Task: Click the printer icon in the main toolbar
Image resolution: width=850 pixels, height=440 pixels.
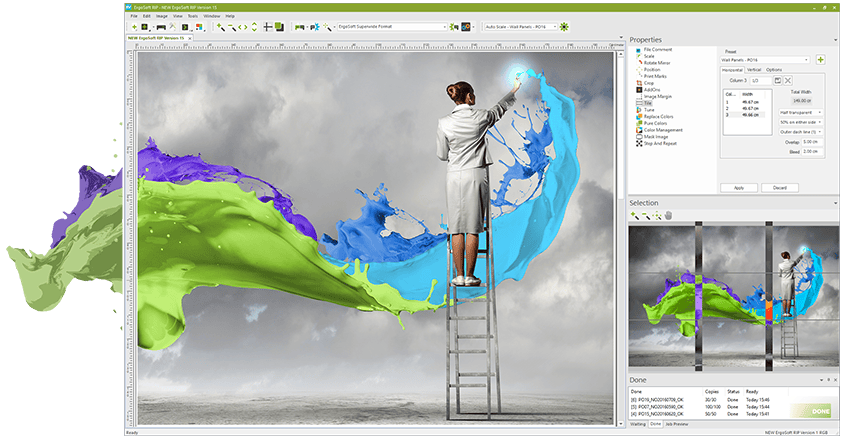Action: (x=161, y=27)
